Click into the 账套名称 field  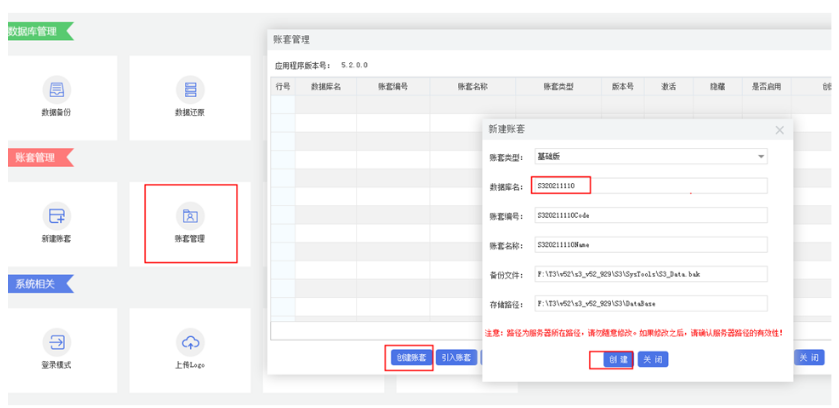(650, 243)
